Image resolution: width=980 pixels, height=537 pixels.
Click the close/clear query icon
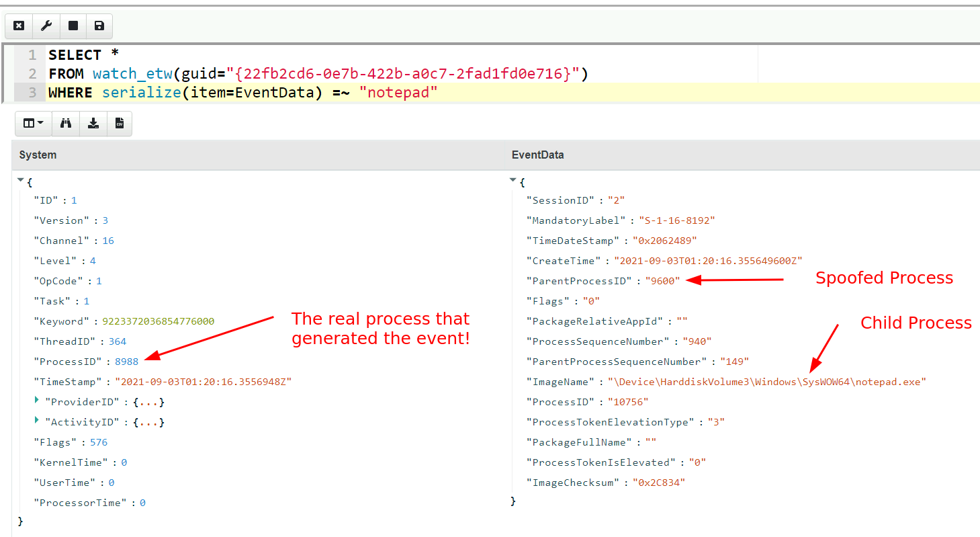(x=18, y=26)
